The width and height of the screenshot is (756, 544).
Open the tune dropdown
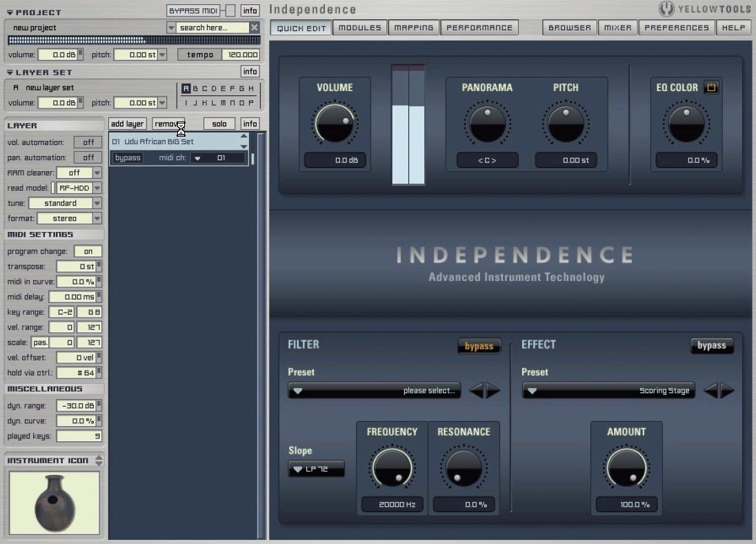click(x=97, y=203)
